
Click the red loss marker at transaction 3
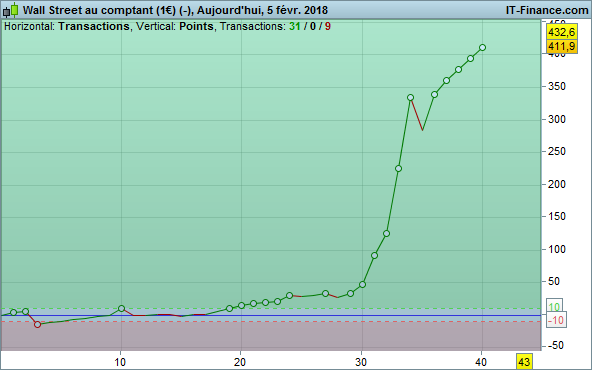coord(37,324)
